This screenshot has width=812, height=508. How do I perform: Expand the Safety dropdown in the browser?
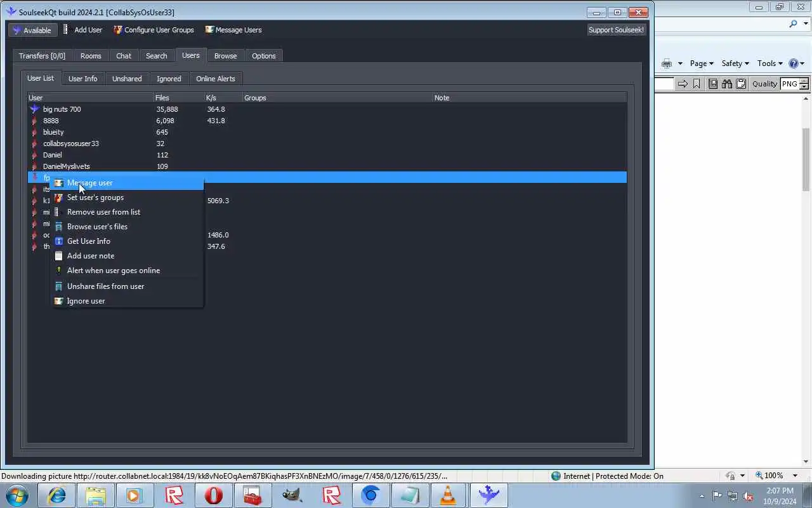click(735, 63)
